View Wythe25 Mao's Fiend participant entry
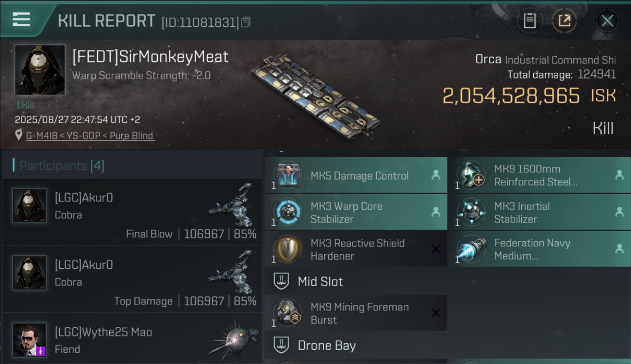631x364 pixels. coord(132,340)
